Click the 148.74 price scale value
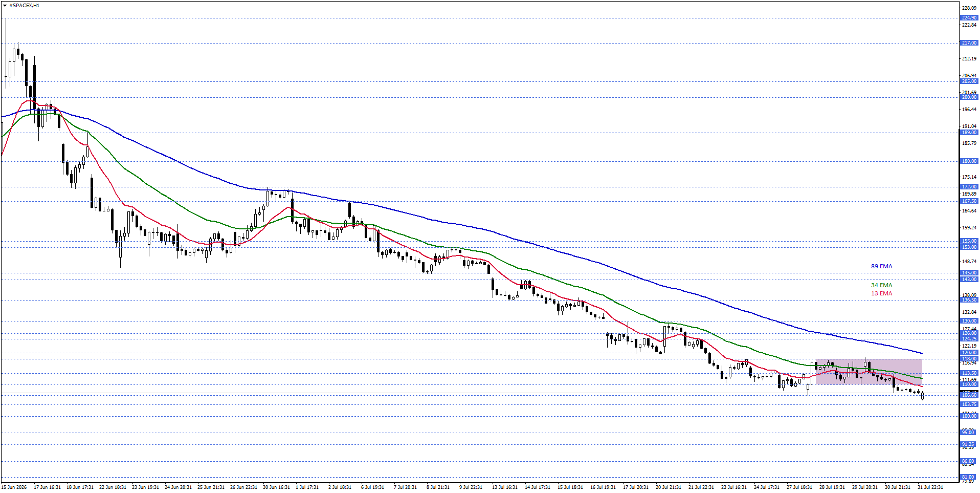 click(x=969, y=262)
